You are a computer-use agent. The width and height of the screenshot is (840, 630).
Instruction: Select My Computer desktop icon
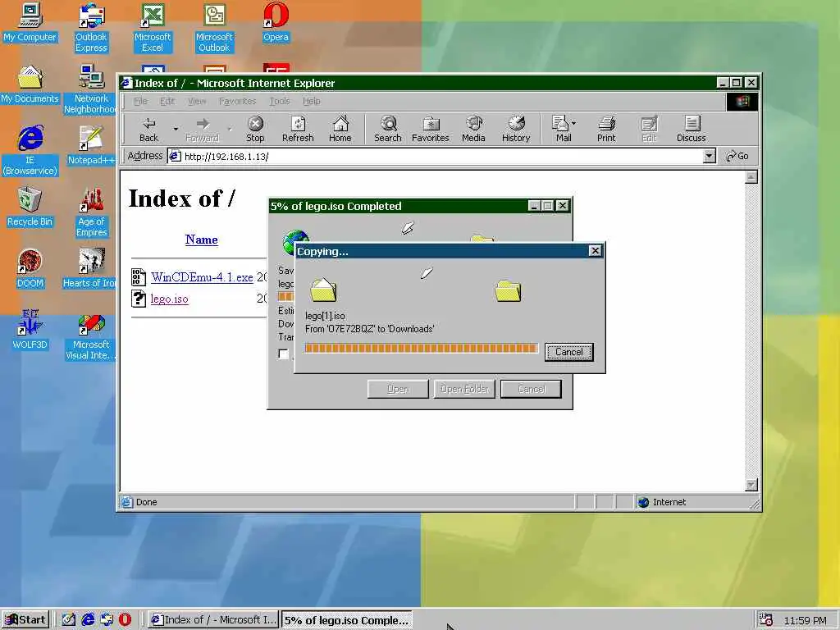(30, 22)
